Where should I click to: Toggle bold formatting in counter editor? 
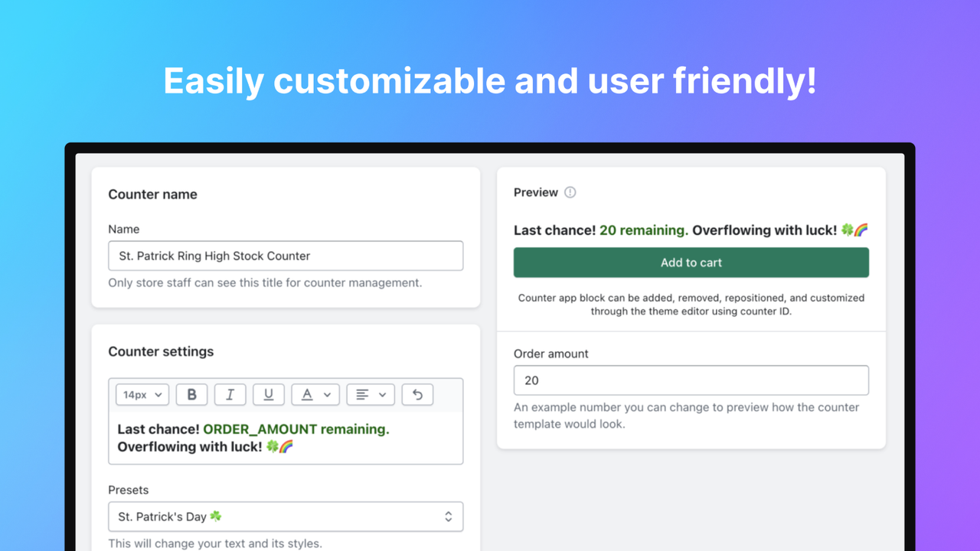click(191, 394)
